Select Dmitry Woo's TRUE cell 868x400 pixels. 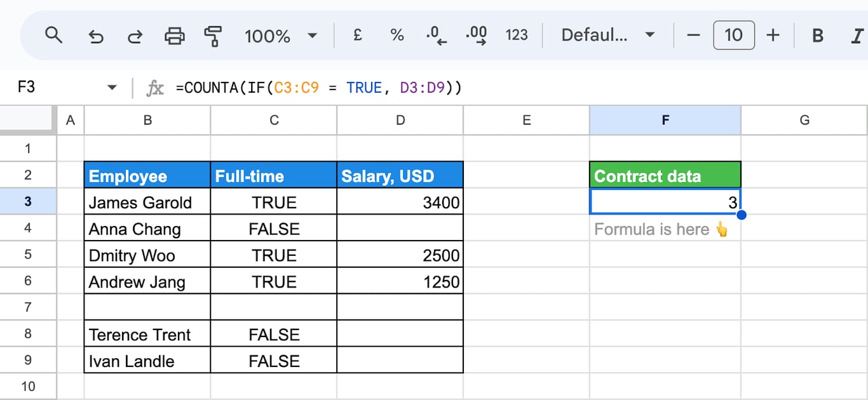274,255
